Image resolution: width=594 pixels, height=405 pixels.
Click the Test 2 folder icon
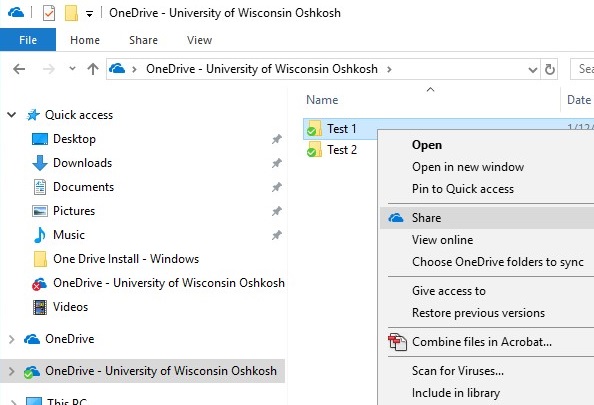[x=314, y=149]
